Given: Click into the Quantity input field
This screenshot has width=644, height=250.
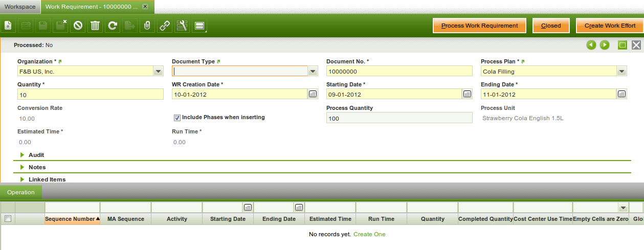Looking at the screenshot, I should tap(90, 95).
